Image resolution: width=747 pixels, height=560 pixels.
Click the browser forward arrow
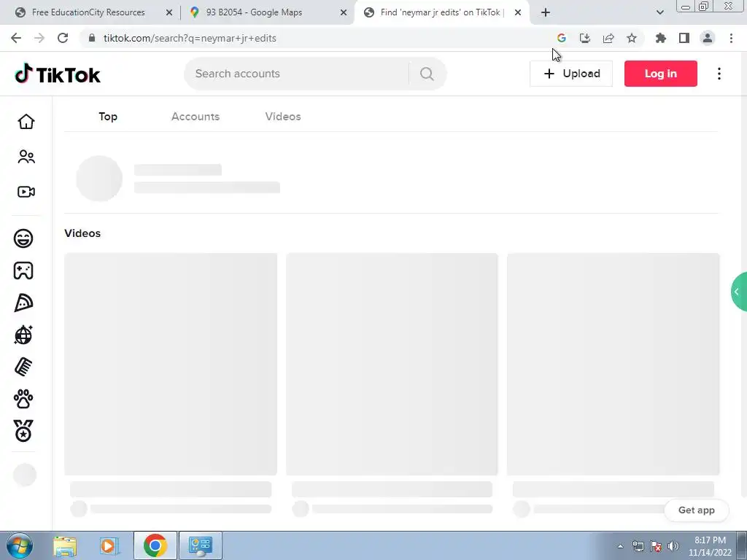pyautogui.click(x=39, y=38)
